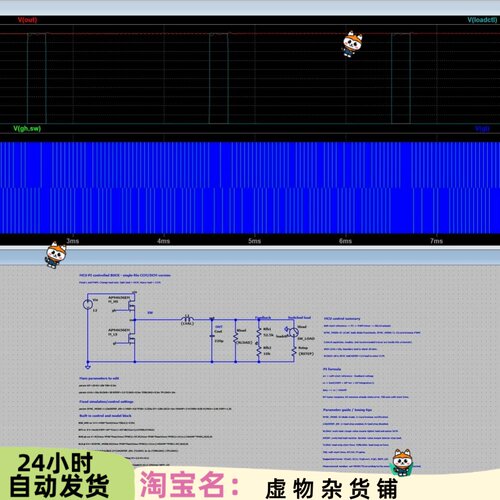The height and width of the screenshot is (500, 500).
Task: Click the Main parameters to edit heading
Action: pyautogui.click(x=99, y=378)
